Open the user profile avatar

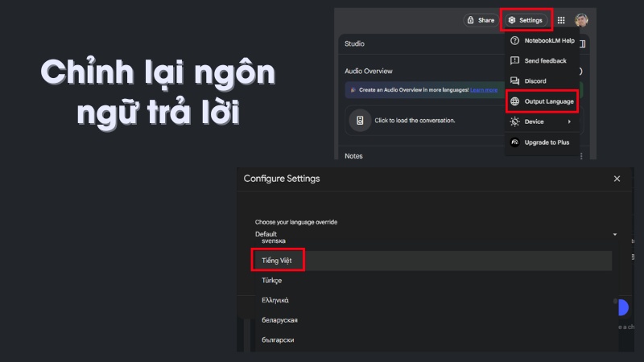[x=581, y=19]
